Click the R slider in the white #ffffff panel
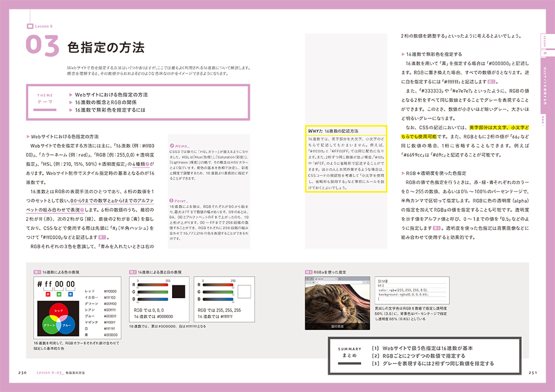 [x=218, y=285]
